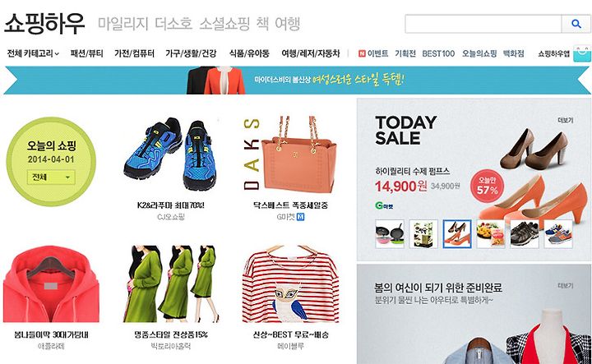
Task: Open the 전체 dropdown in green circle
Action: (x=51, y=177)
